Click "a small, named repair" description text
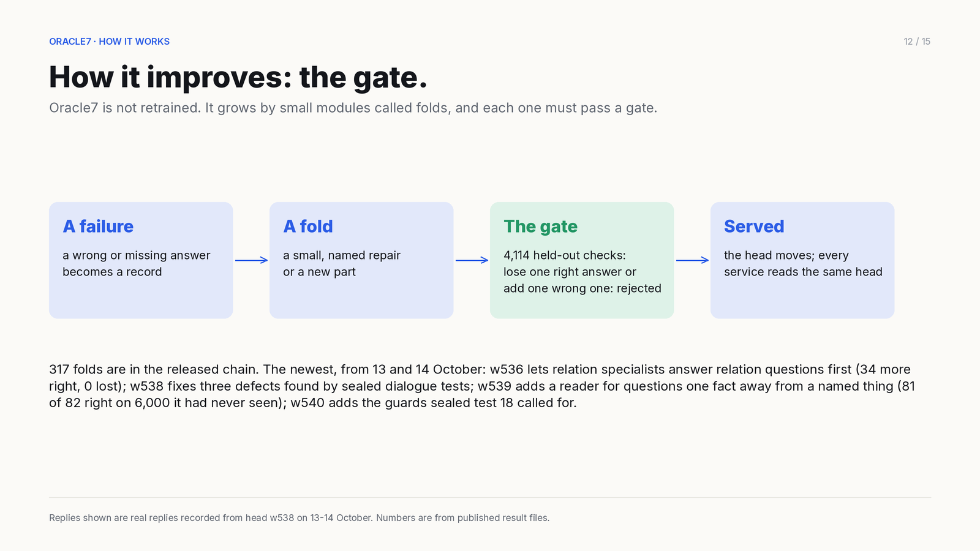 click(x=342, y=255)
